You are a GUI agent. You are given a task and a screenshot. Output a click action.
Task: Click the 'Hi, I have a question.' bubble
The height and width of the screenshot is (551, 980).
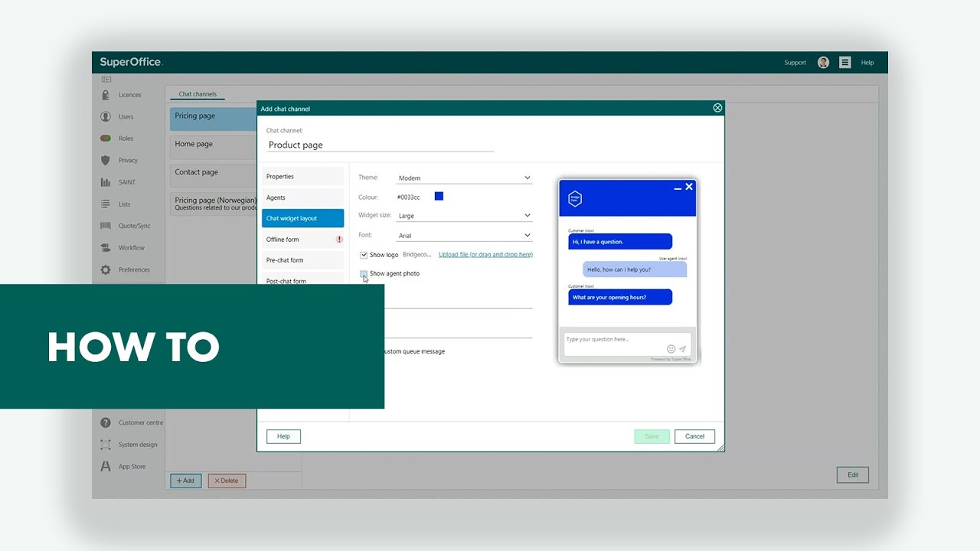[x=620, y=242]
